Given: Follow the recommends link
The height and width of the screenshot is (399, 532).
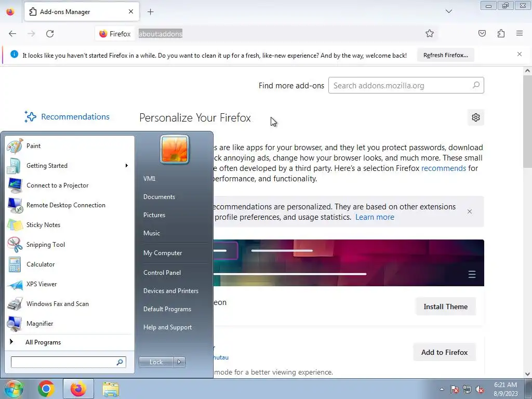Looking at the screenshot, I should pos(444,168).
